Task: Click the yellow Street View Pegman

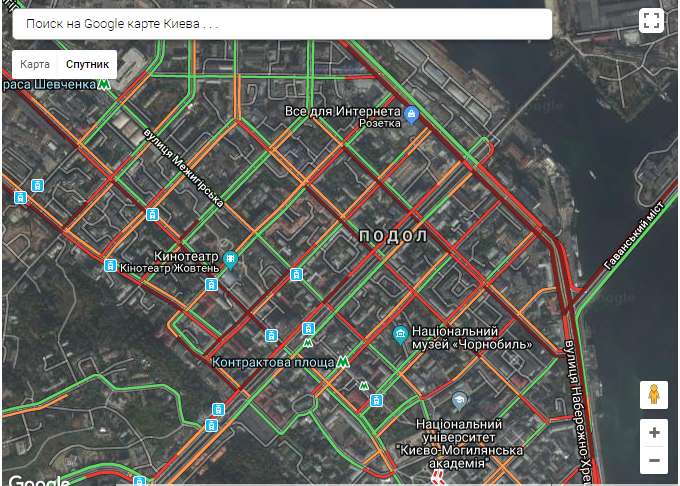Action: (654, 395)
